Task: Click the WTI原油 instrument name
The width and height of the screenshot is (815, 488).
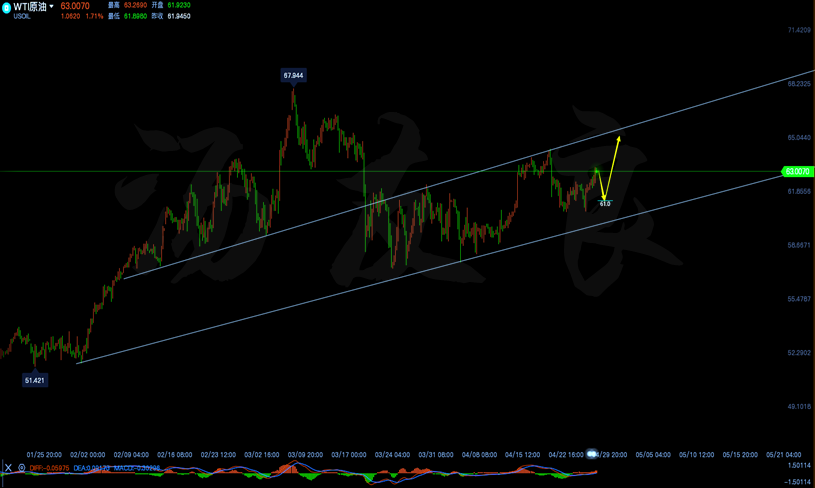Action: click(x=30, y=6)
